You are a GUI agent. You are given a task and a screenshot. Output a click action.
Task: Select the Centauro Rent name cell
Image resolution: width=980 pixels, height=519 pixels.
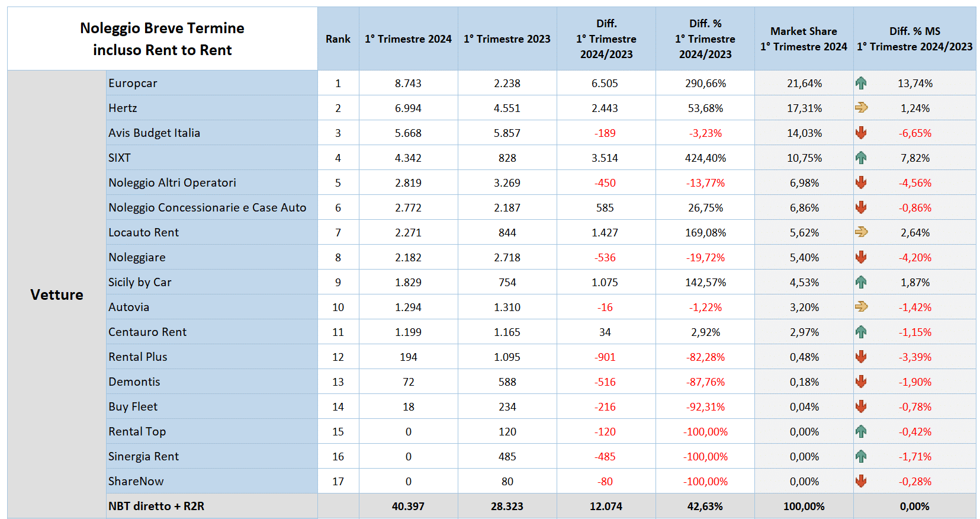pos(212,332)
